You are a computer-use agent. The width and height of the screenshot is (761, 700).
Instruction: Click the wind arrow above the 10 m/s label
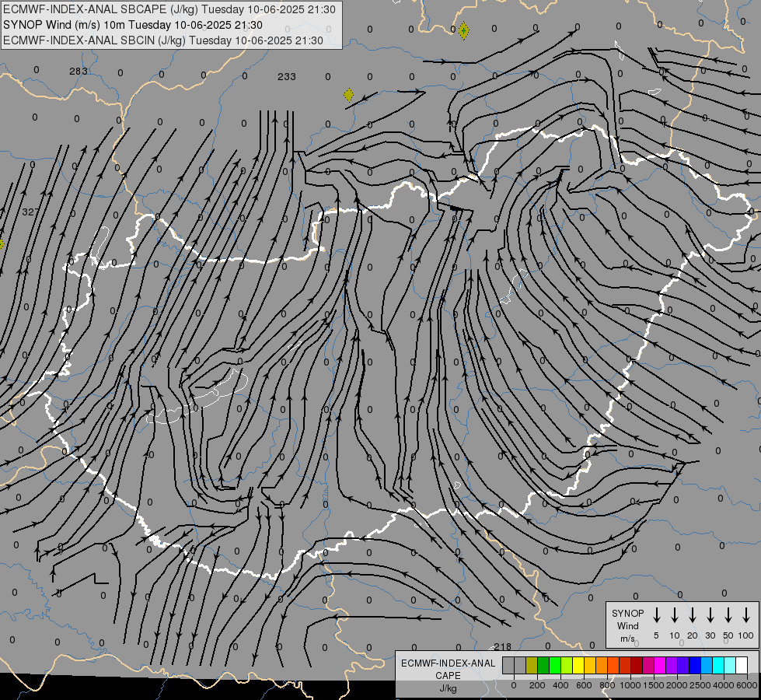point(675,615)
